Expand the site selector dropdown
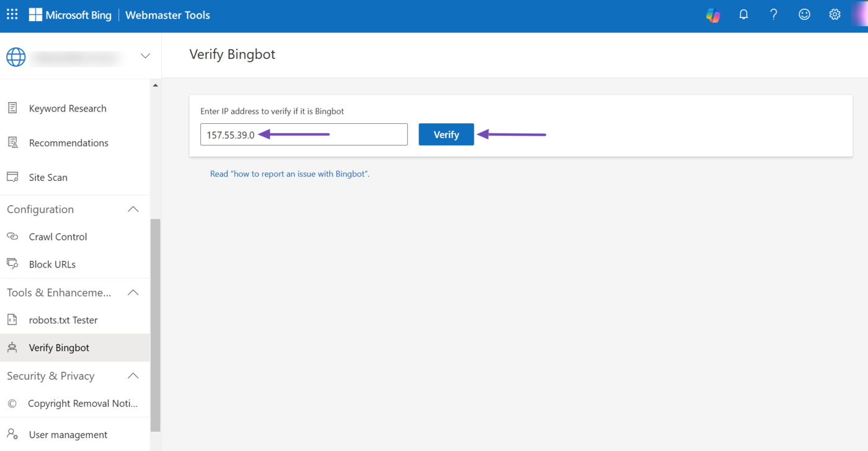Image resolution: width=868 pixels, height=451 pixels. 145,56
